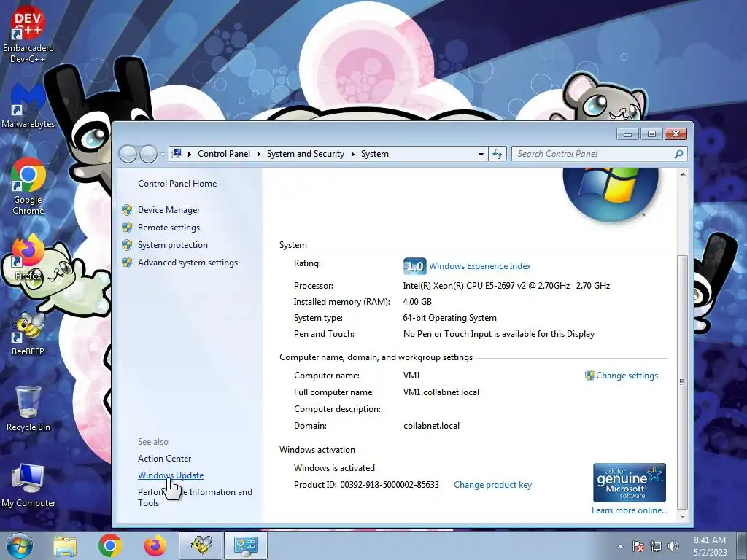This screenshot has height=560, width=747.
Task: Open Action Center link
Action: (x=164, y=459)
